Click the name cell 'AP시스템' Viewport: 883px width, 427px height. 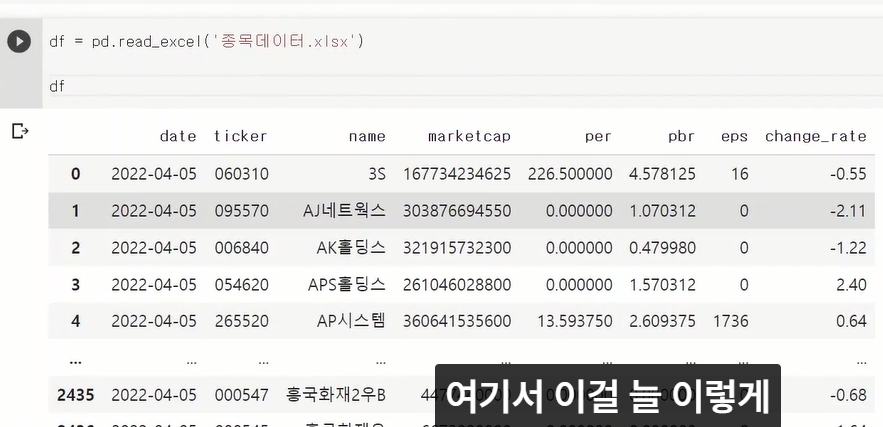351,322
